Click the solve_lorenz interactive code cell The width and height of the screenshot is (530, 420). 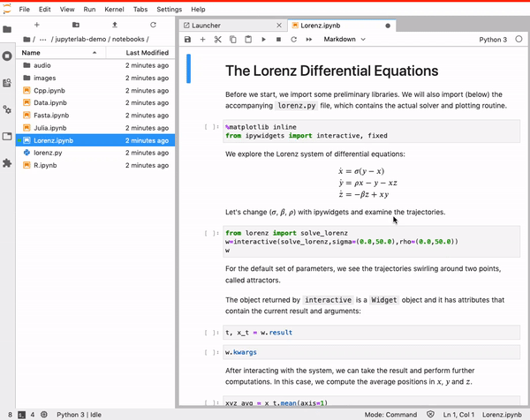pyautogui.click(x=372, y=242)
